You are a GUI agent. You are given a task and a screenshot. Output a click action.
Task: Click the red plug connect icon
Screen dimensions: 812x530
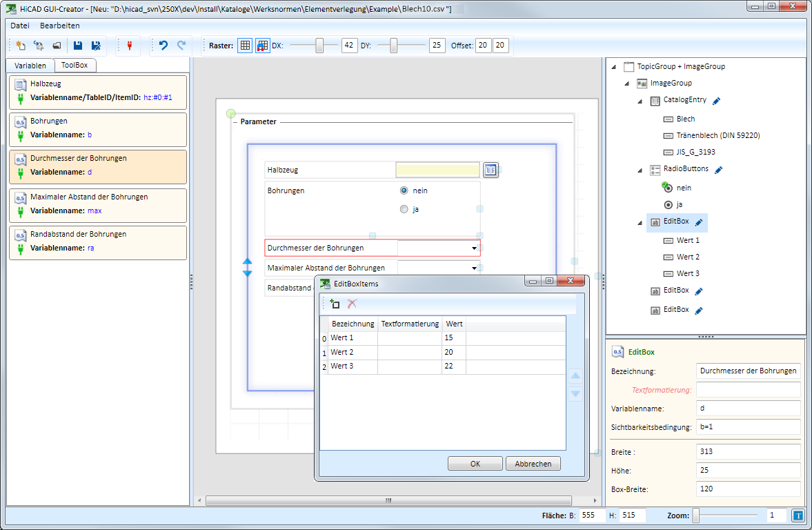pyautogui.click(x=128, y=46)
